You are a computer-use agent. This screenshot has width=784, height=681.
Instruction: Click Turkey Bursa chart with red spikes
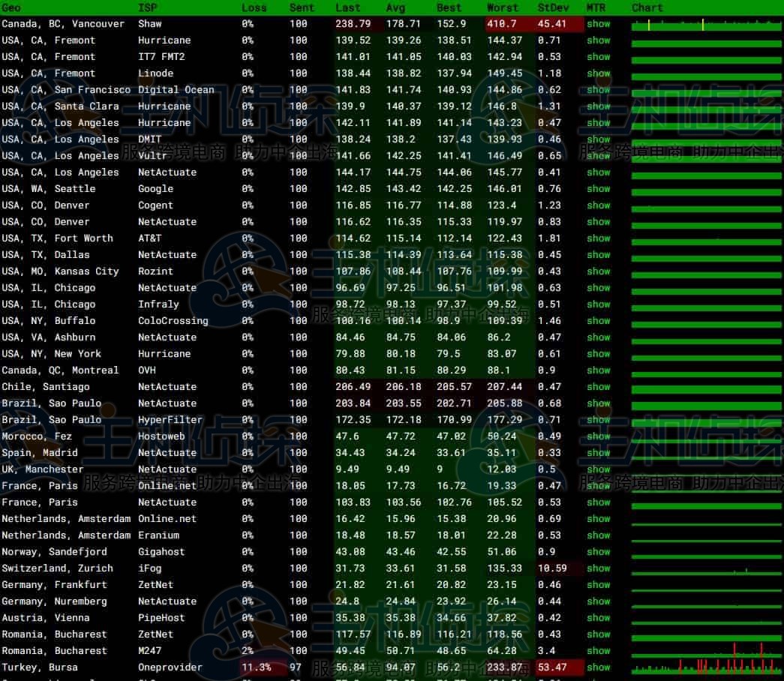pos(705,667)
